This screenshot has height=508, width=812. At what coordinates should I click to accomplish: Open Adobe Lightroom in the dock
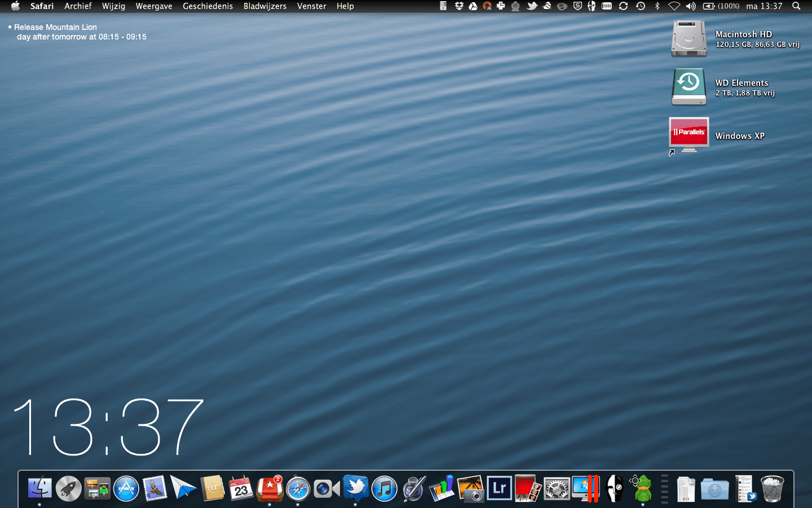click(x=499, y=488)
